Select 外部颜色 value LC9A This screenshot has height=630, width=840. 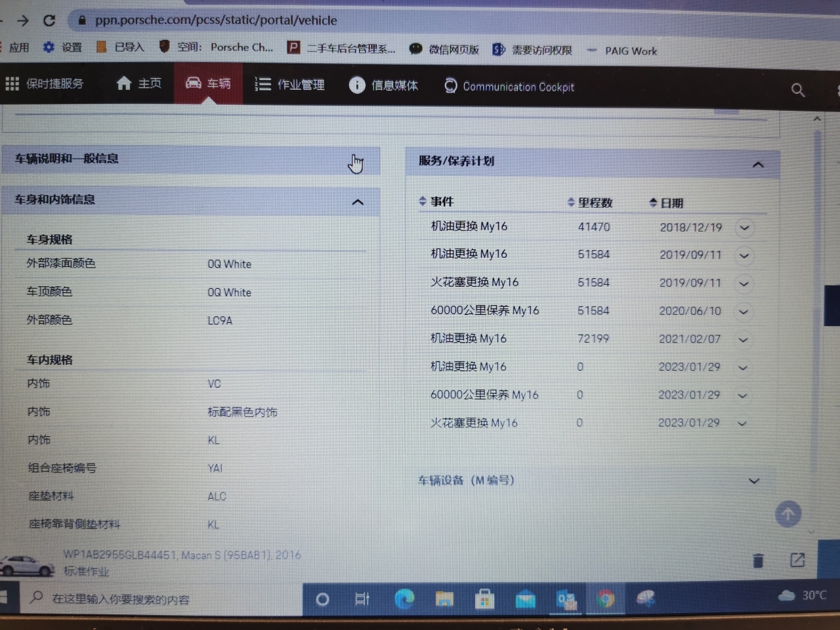pyautogui.click(x=220, y=320)
